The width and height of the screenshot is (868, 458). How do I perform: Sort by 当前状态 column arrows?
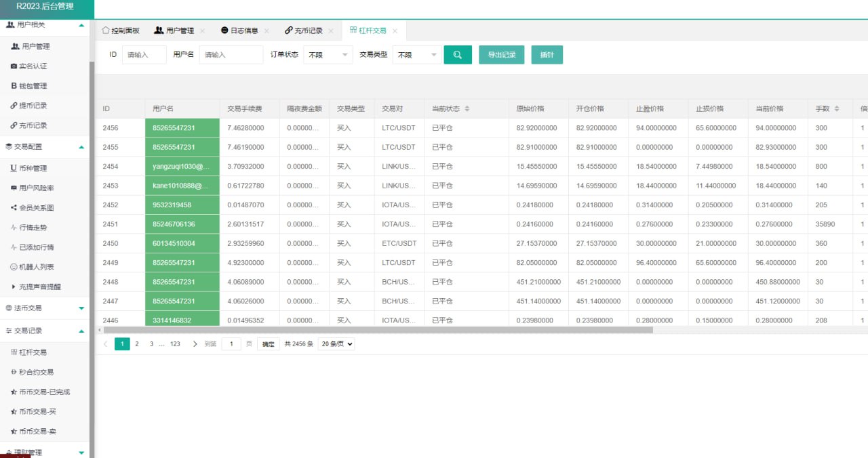pyautogui.click(x=467, y=109)
